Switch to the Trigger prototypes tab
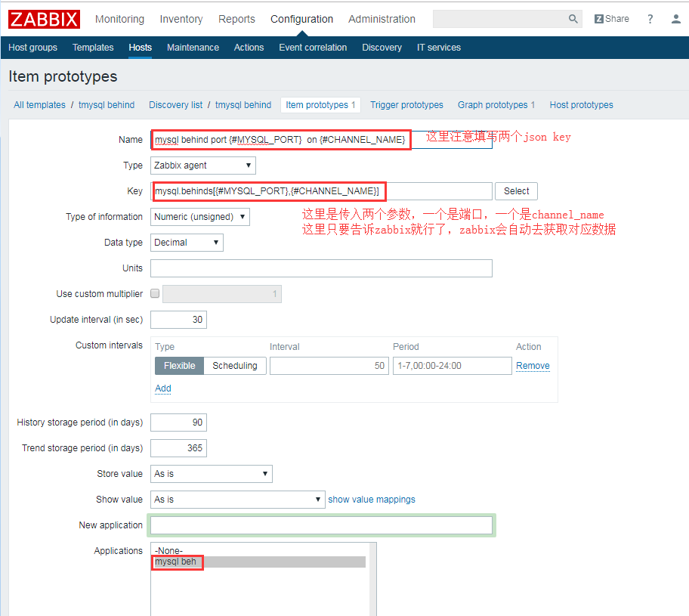Screen dimensions: 689x616 click(406, 105)
